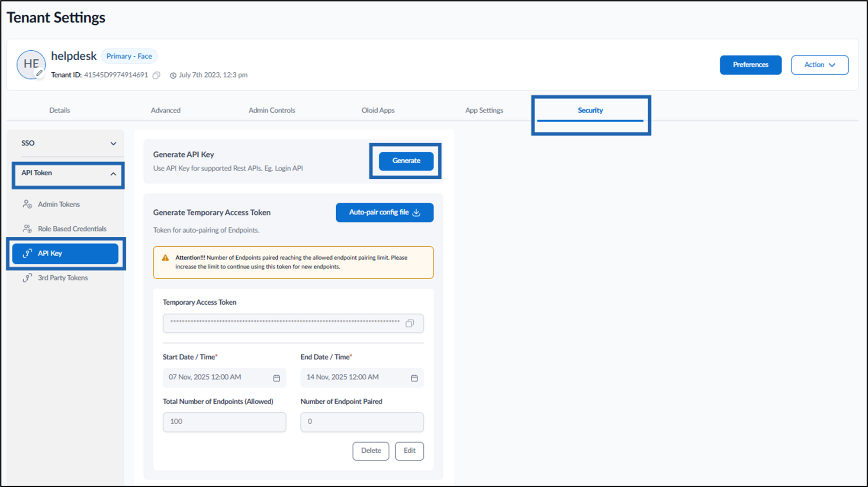Viewport: 868px width, 487px height.
Task: Switch to the Details tab
Action: [x=59, y=110]
